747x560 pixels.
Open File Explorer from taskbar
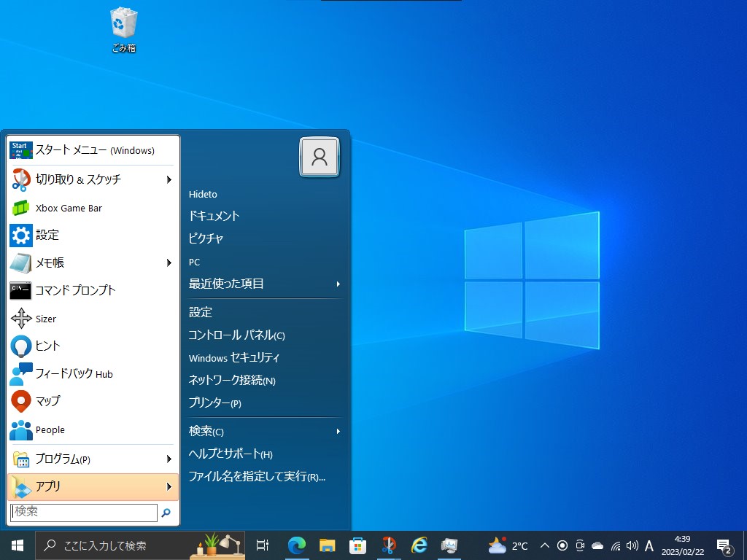[328, 545]
